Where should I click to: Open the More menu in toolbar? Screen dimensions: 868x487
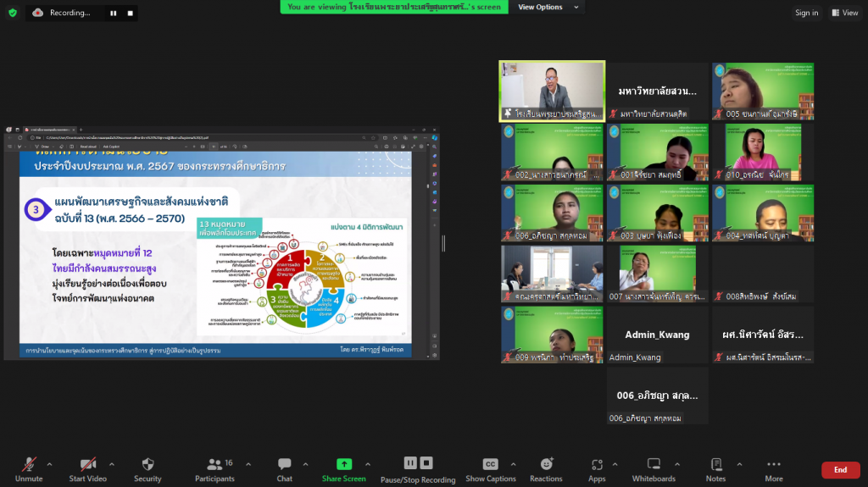773,468
